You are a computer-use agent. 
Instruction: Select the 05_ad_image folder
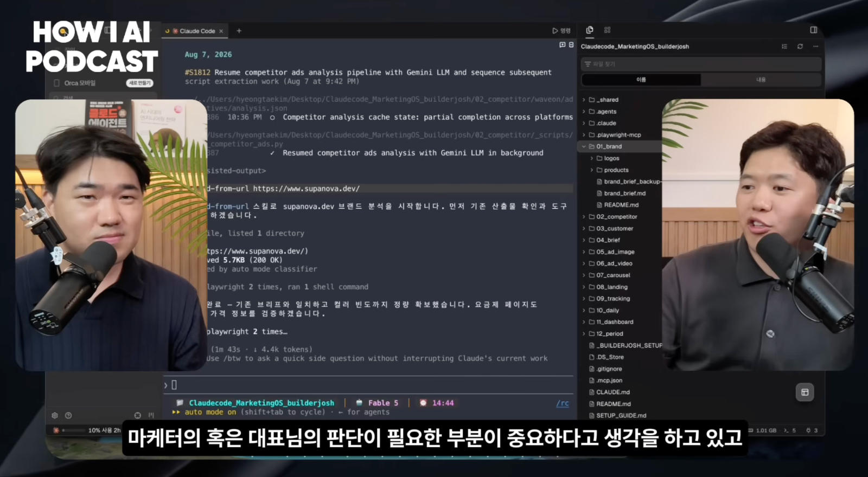(x=615, y=252)
